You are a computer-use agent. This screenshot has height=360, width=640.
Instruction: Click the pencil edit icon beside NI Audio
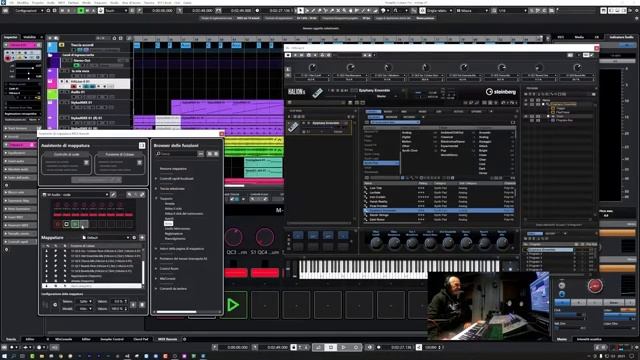click(x=113, y=195)
